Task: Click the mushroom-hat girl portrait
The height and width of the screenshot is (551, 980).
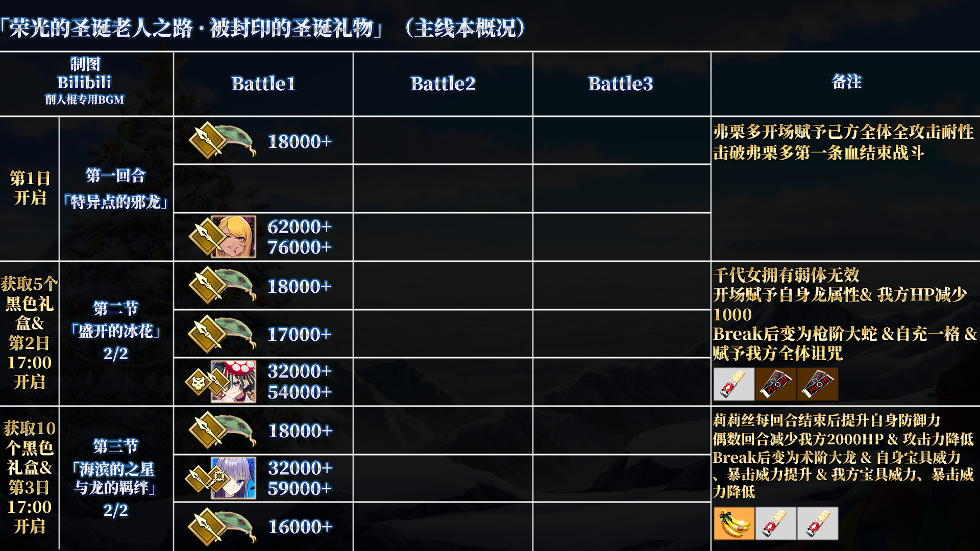Action: [233, 382]
